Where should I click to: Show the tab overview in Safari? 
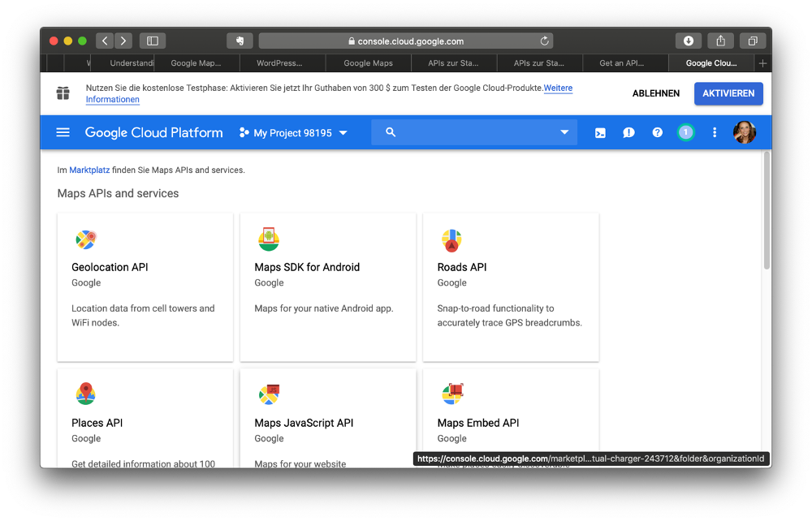(x=753, y=41)
